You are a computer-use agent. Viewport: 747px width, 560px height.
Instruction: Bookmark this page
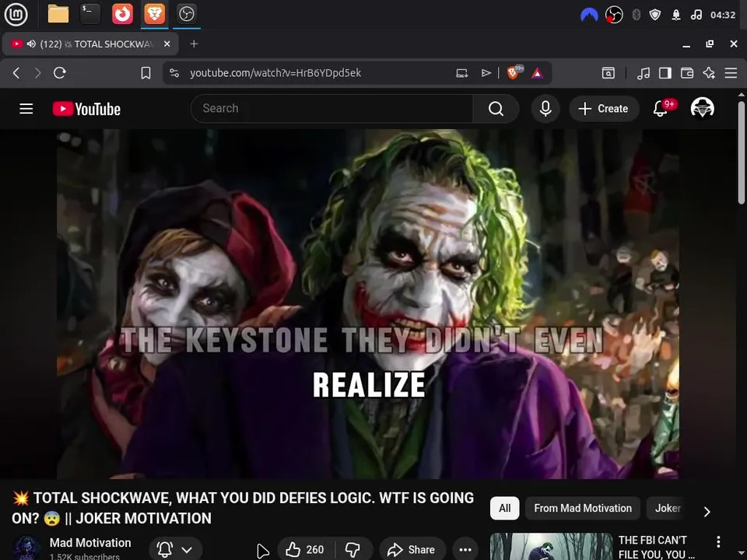[x=146, y=73]
